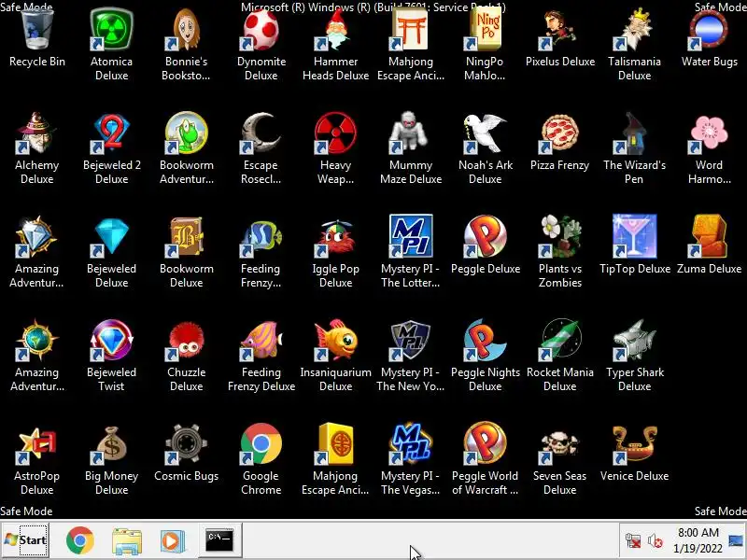Click the Pixelus Deluxe shortcut
The width and height of the screenshot is (747, 560).
[559, 30]
